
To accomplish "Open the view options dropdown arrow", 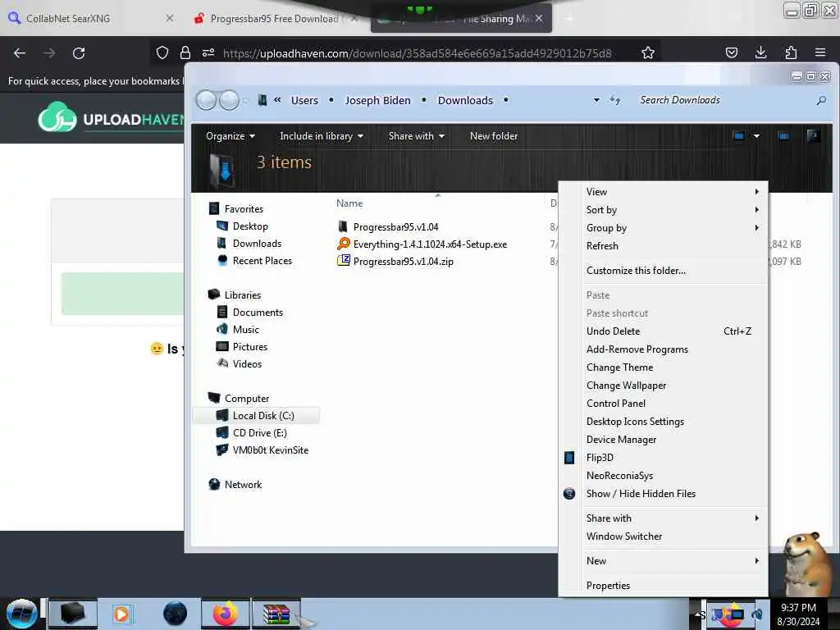I will coord(756,136).
